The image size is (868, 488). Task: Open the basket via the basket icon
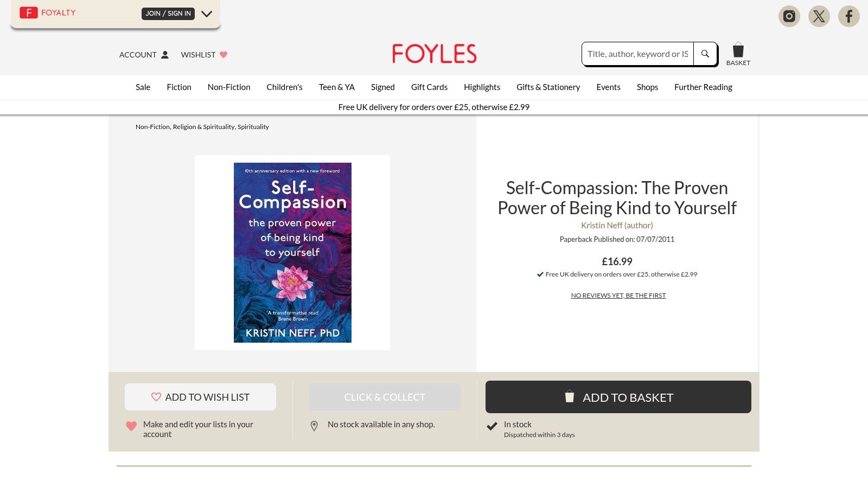[738, 50]
